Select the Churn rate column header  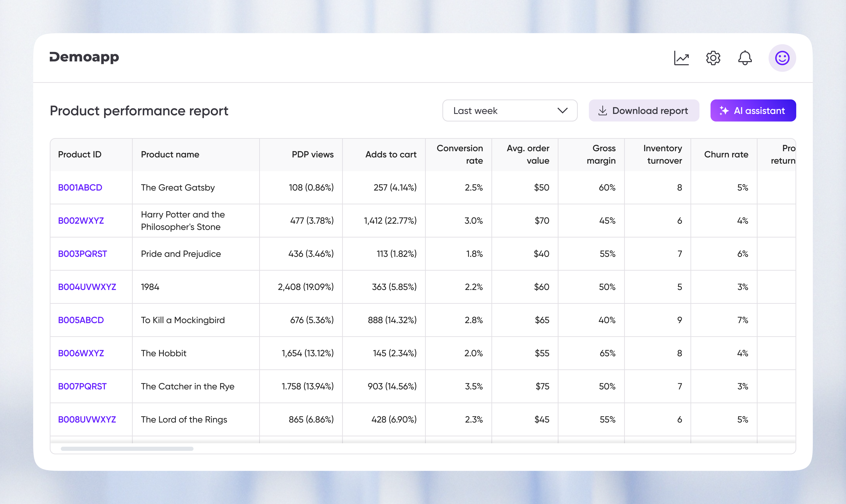click(x=726, y=154)
